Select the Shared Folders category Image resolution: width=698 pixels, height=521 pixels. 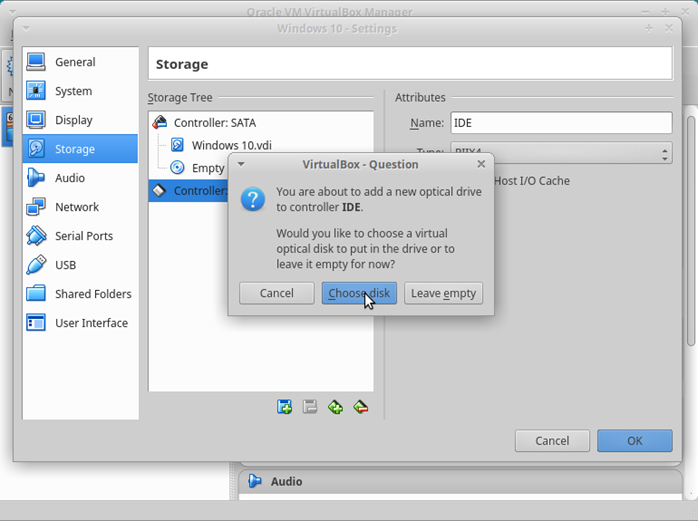click(x=80, y=293)
